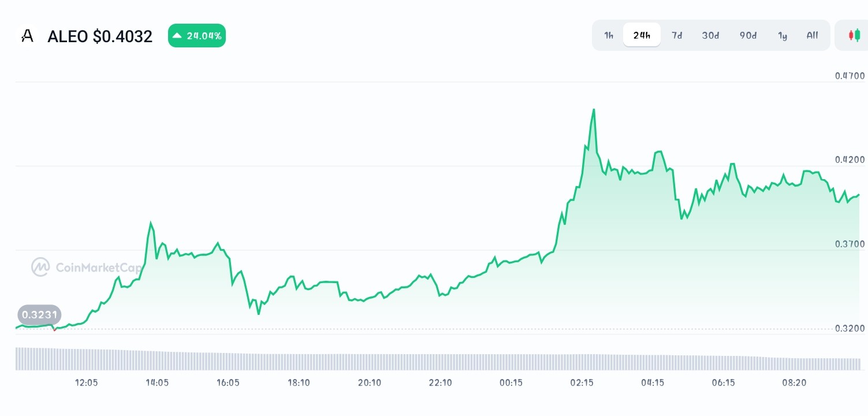Click the 24.04% price change badge
The image size is (868, 416).
pyautogui.click(x=197, y=36)
